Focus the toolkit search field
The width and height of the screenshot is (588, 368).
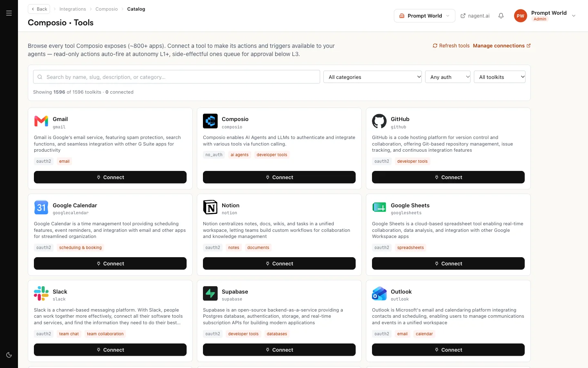[176, 77]
